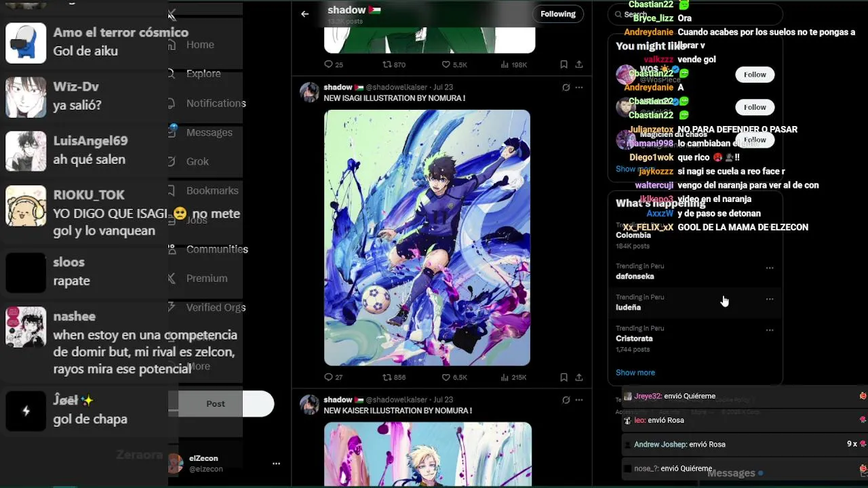Open the @shadowelkaiser handle on the Isagi post
This screenshot has width=868, height=488.
397,87
